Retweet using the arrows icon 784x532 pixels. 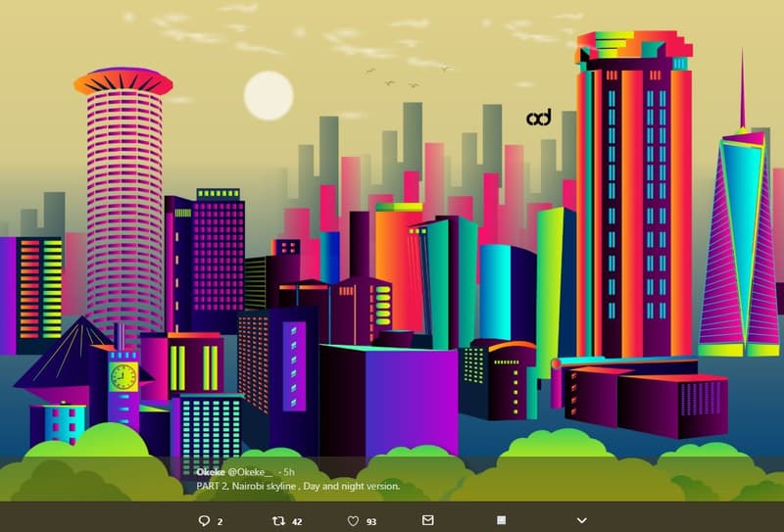click(x=278, y=521)
